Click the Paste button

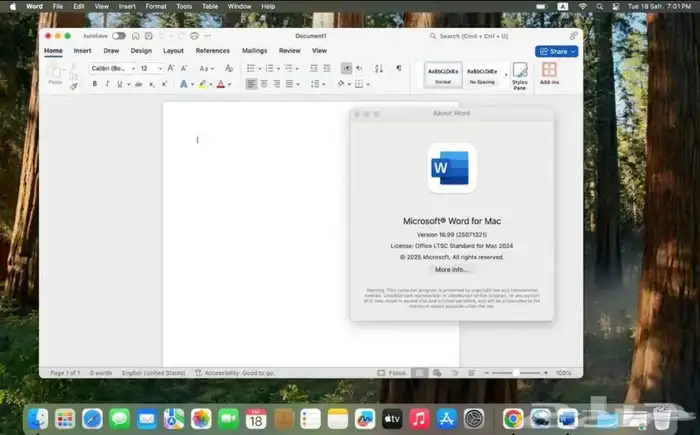tap(55, 75)
